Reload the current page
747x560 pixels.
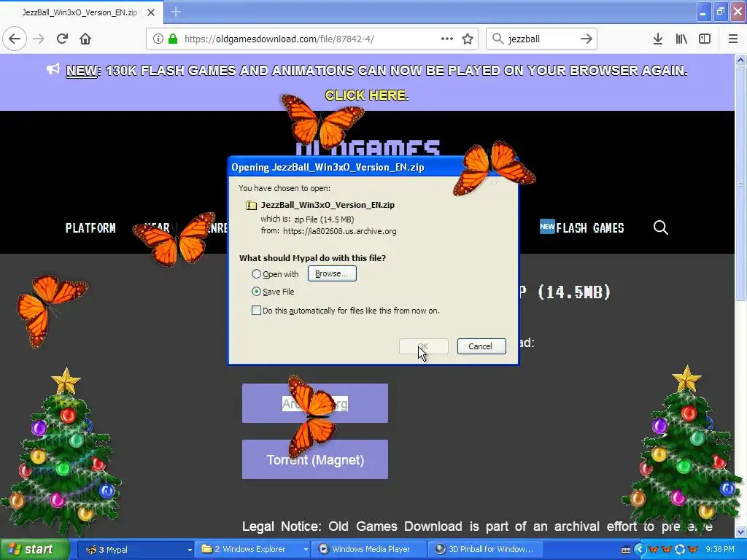pyautogui.click(x=62, y=39)
